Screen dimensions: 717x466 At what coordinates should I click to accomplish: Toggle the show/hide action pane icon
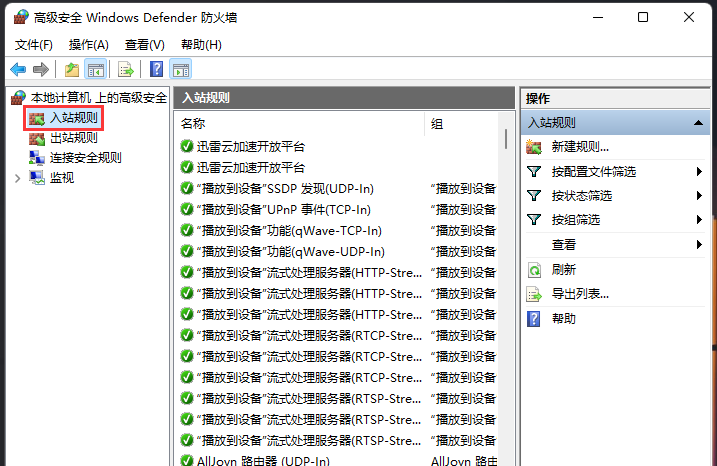coord(181,69)
